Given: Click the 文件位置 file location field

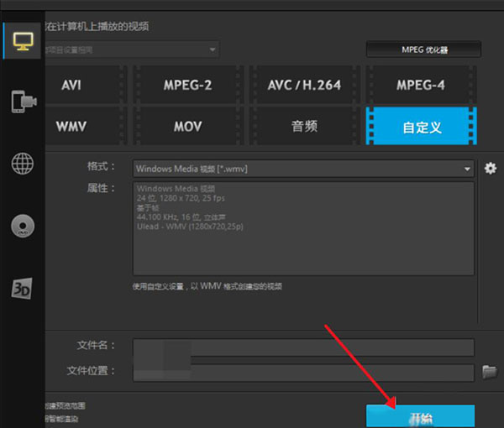Looking at the screenshot, I should pos(303,373).
